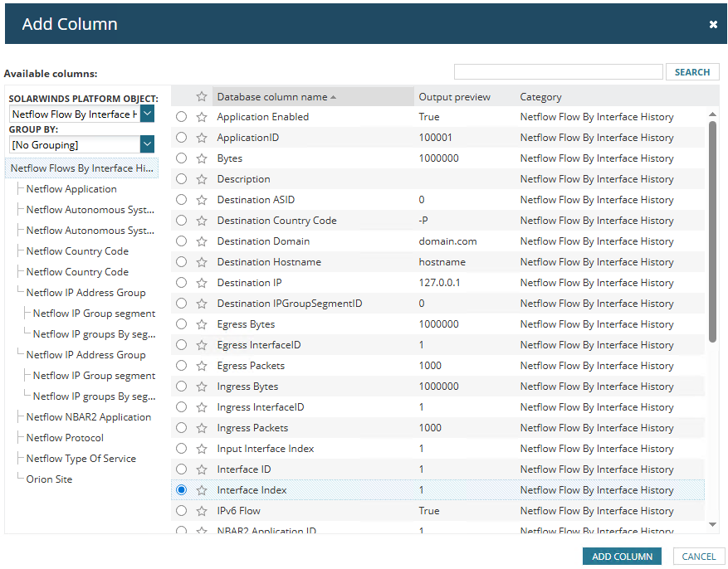Open the Orion Site tree item

49,479
